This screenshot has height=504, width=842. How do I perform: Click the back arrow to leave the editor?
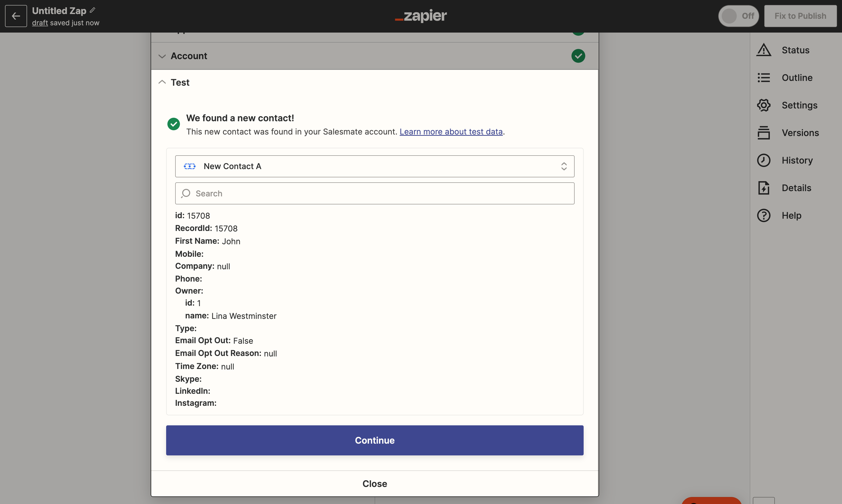(16, 16)
